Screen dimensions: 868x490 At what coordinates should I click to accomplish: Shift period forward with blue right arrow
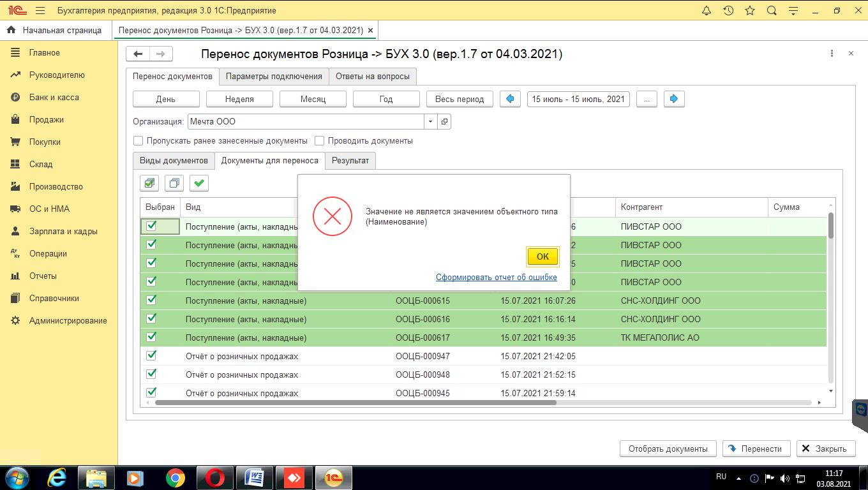tap(674, 99)
